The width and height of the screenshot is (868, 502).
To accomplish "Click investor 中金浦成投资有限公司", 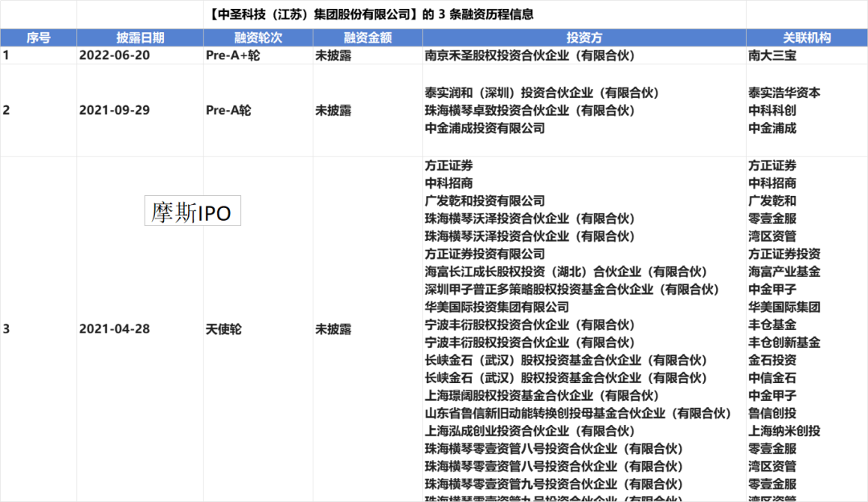I will click(485, 128).
